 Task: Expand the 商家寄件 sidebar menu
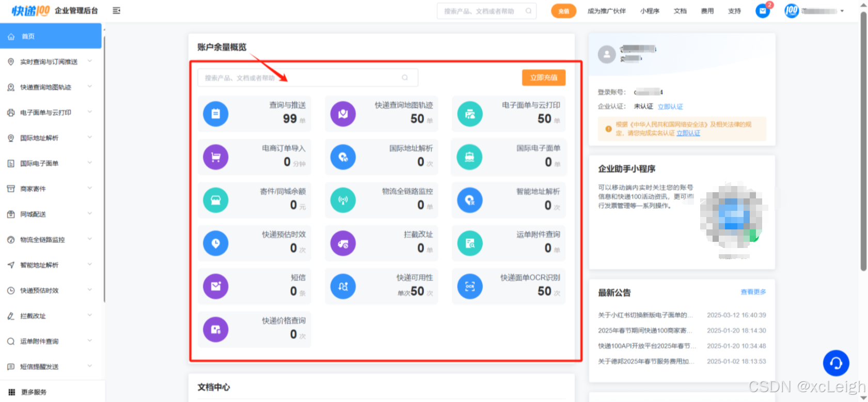(x=51, y=189)
